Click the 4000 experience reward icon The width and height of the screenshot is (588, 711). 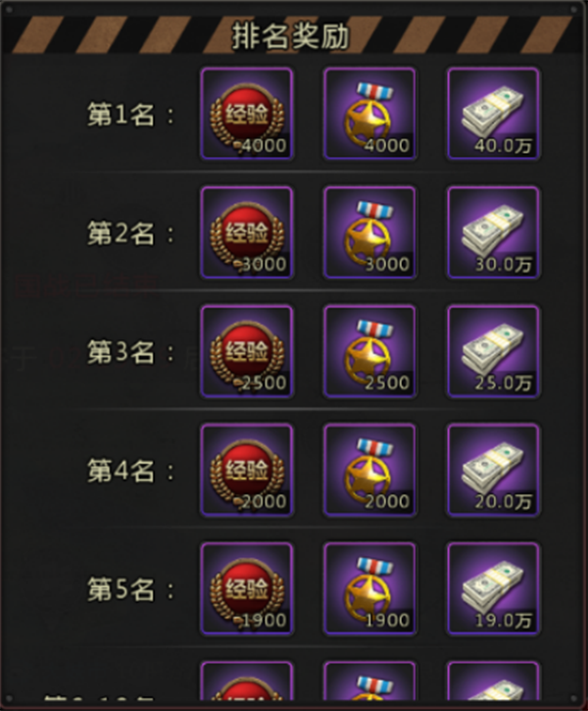pos(247,114)
